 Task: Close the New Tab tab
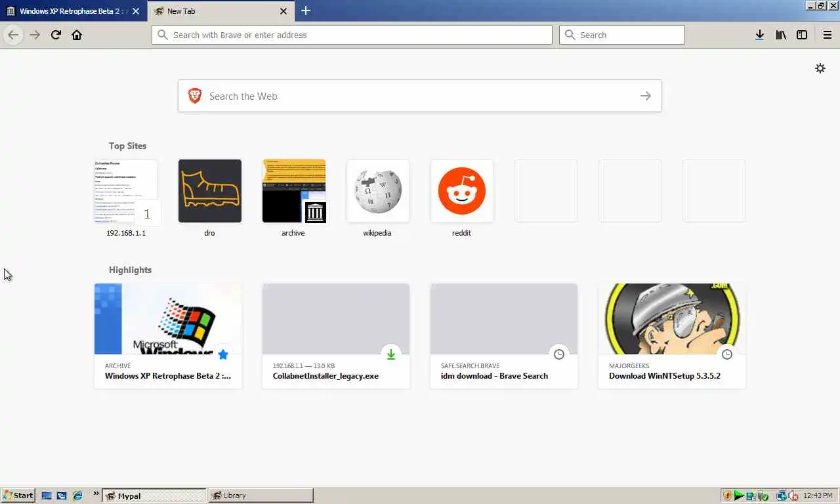pyautogui.click(x=283, y=11)
